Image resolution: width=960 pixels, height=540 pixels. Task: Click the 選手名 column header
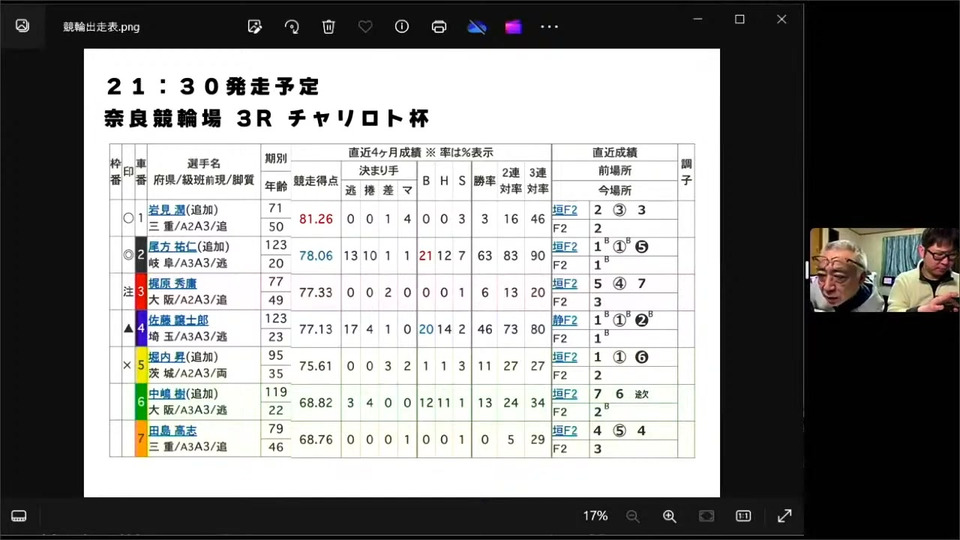[x=203, y=163]
